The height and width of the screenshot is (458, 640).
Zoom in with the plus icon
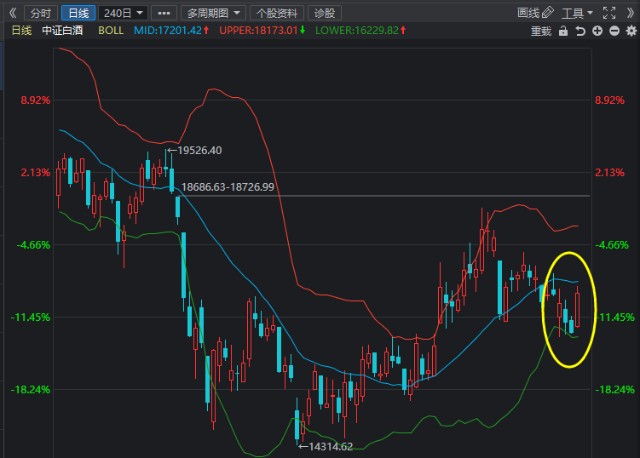[597, 31]
